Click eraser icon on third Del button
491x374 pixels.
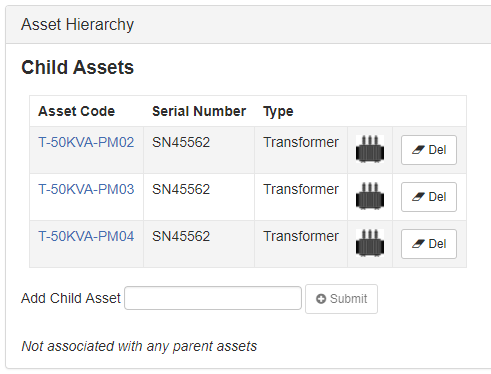[418, 244]
